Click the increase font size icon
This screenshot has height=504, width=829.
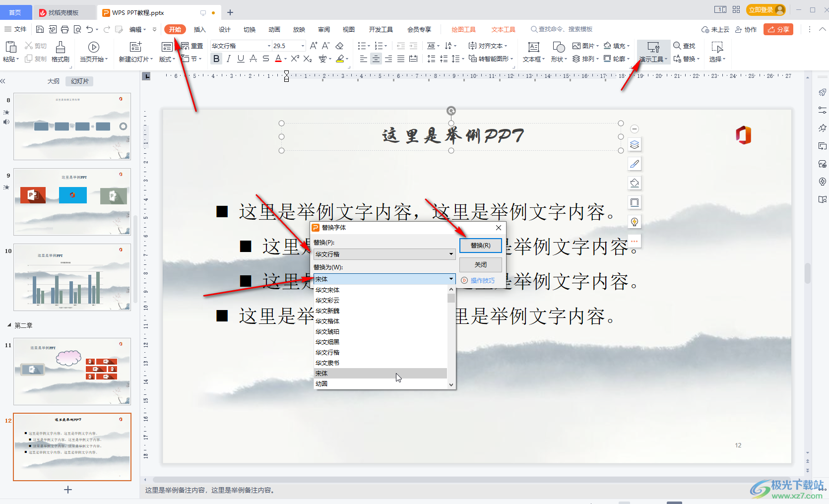pyautogui.click(x=314, y=46)
